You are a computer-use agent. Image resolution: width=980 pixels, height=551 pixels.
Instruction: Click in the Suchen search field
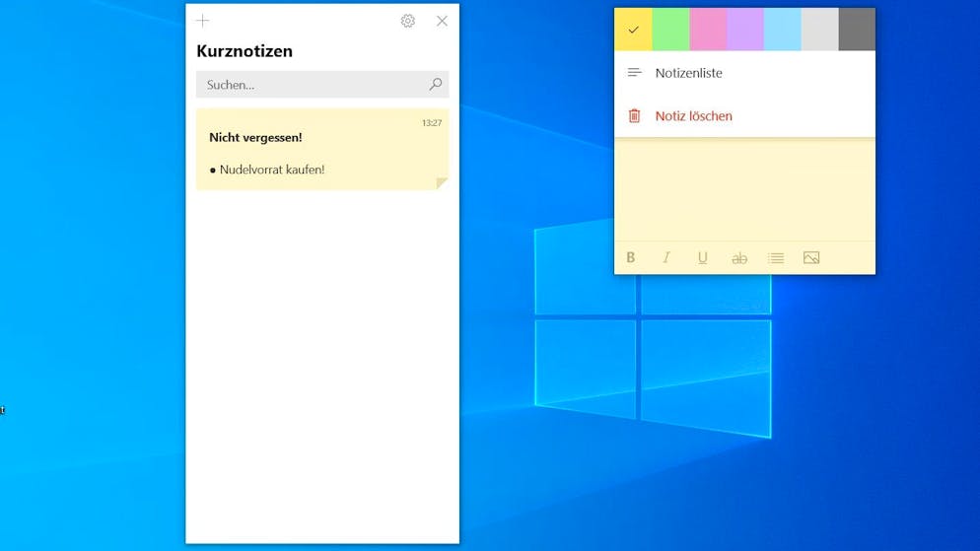(x=311, y=85)
